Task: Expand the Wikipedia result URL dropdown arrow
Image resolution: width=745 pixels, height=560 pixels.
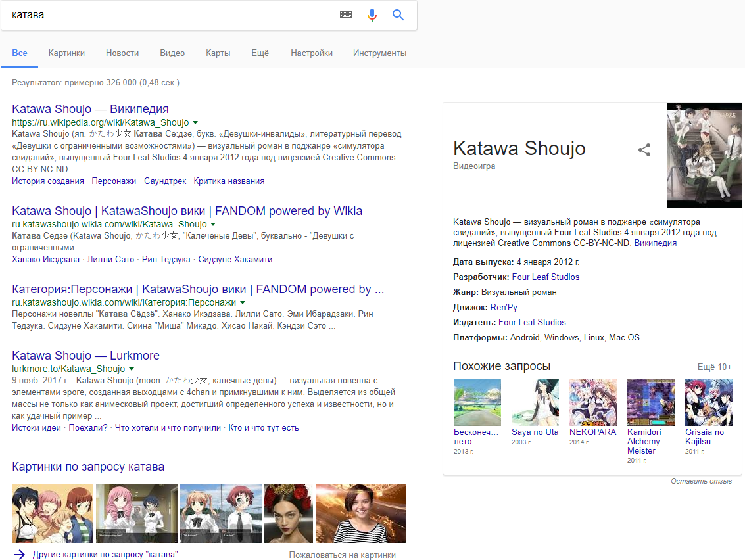Action: (195, 122)
